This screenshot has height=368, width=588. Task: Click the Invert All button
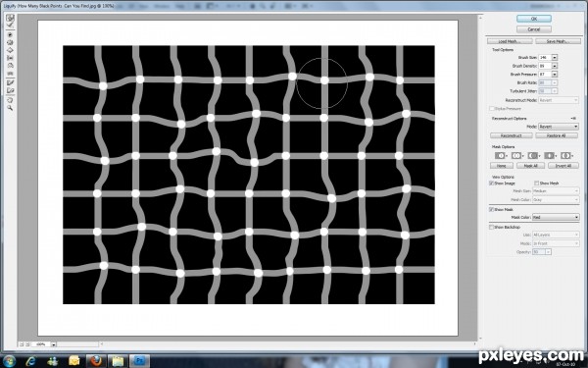tap(563, 166)
